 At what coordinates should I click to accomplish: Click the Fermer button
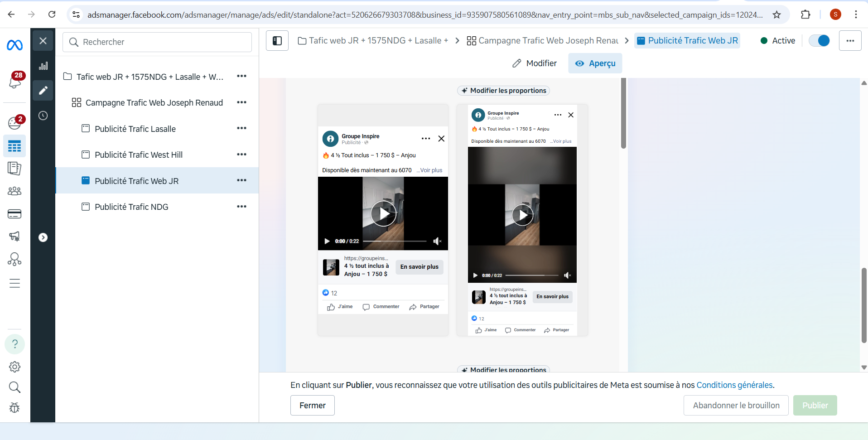312,406
